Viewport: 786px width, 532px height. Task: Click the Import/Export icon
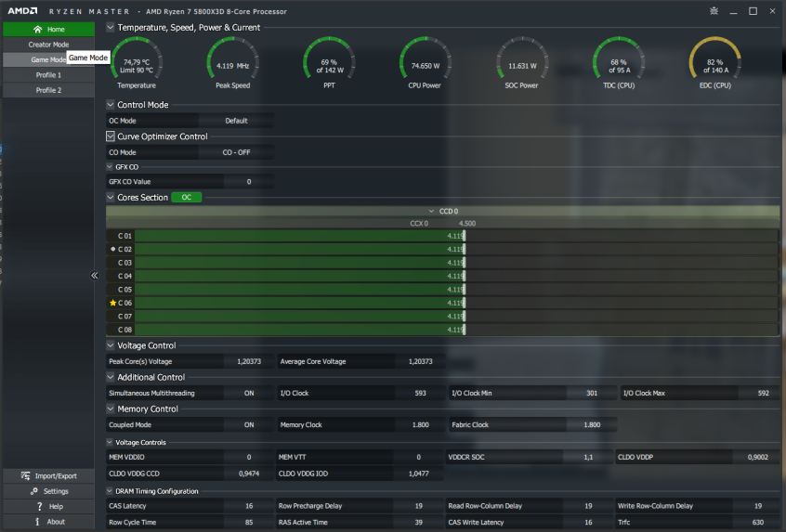26,476
